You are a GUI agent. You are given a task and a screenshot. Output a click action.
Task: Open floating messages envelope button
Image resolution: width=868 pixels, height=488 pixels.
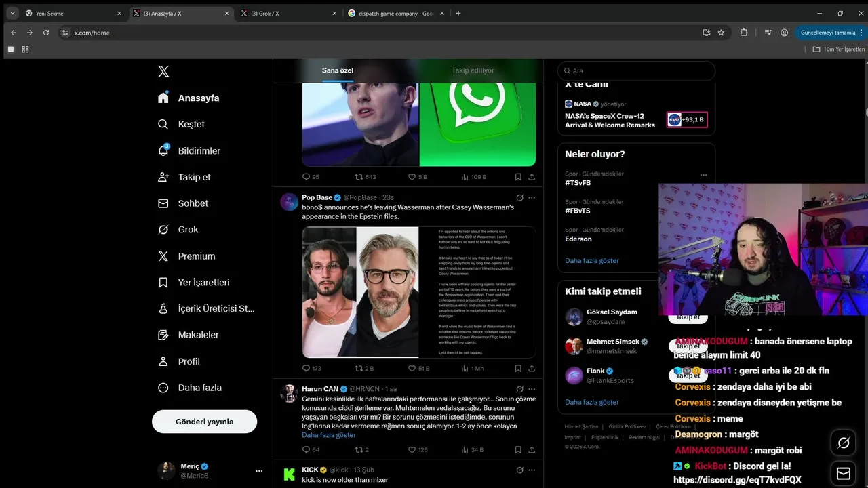click(844, 473)
